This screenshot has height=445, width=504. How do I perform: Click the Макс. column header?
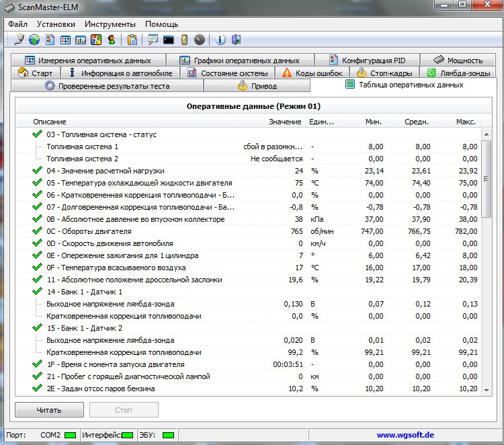pyautogui.click(x=457, y=122)
